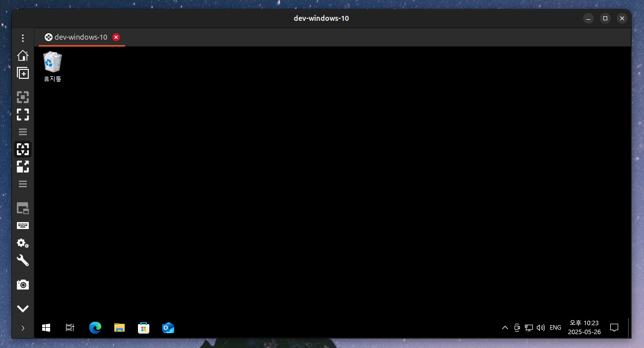644x348 pixels.
Task: Click the duplicate connection icon
Action: click(x=23, y=73)
